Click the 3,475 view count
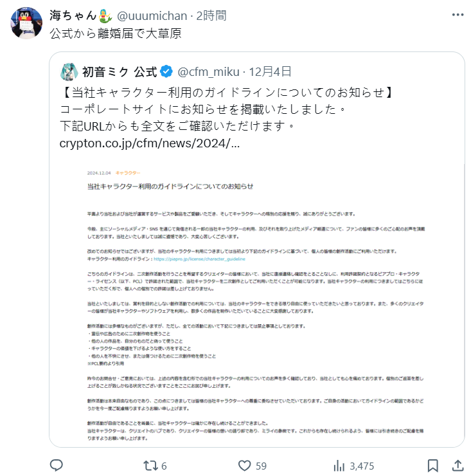The height and width of the screenshot is (476, 471). click(362, 466)
